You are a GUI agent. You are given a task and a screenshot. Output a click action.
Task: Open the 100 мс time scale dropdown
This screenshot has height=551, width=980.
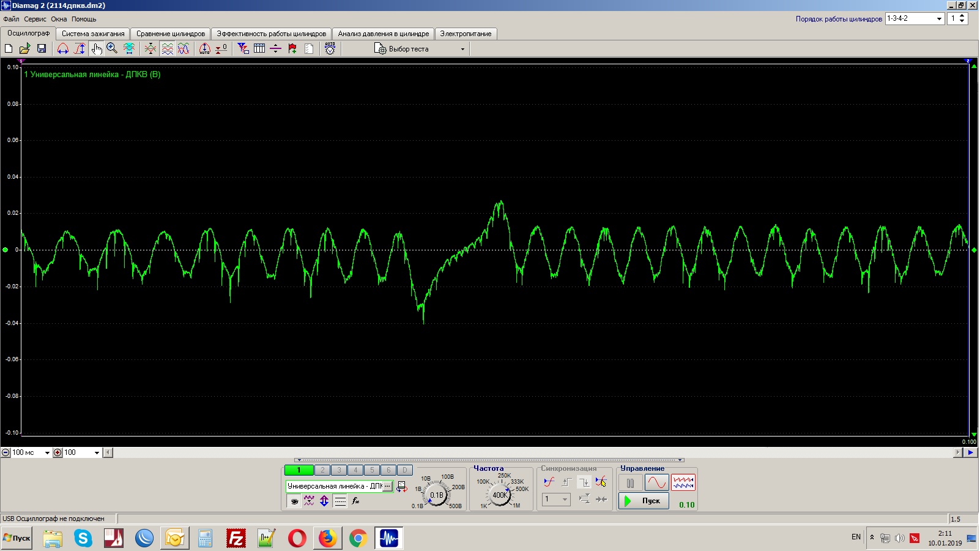coord(47,452)
